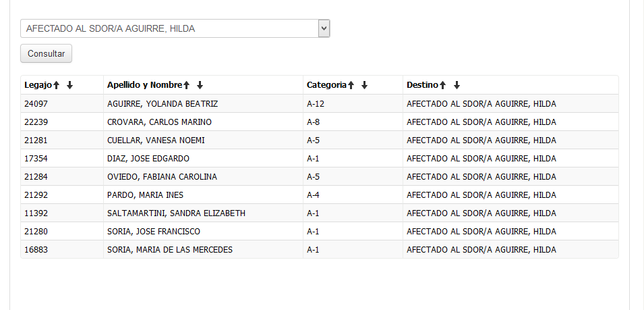
Task: Click legajo 22239 in the table
Action: pos(36,122)
